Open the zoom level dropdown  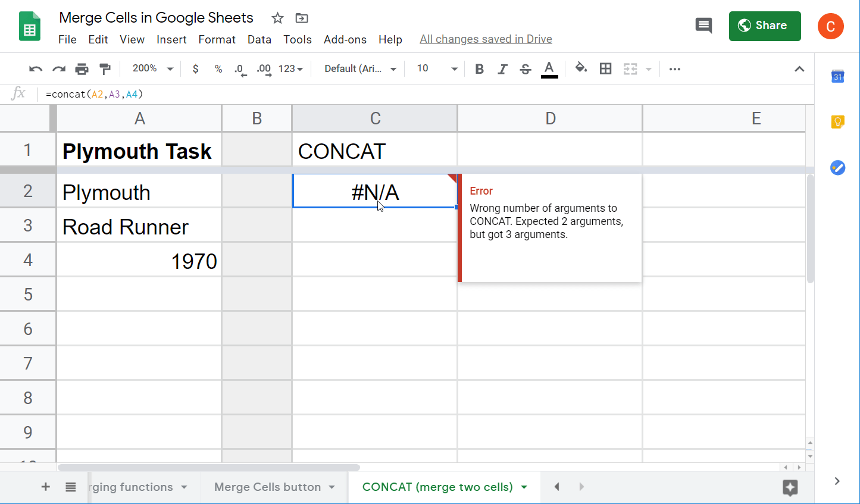(151, 68)
